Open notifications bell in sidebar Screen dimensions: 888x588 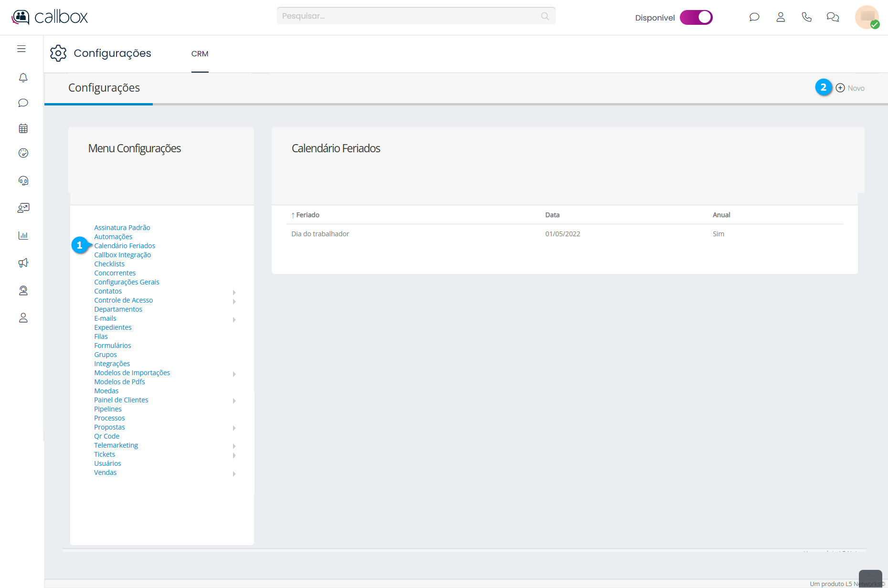tap(23, 77)
